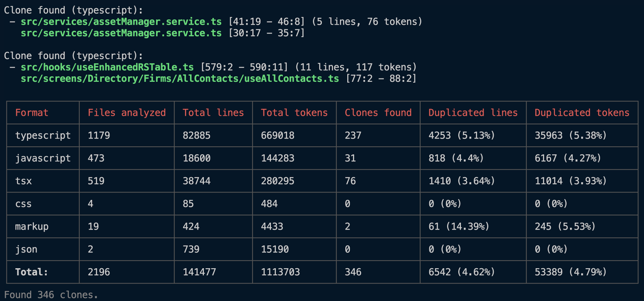Open the useEnhancedRSTable.ts file path
Screen dimensions: 644x301
[x=107, y=67]
